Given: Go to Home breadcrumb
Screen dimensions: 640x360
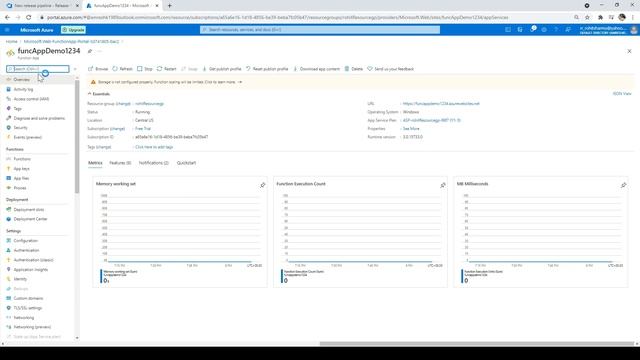Looking at the screenshot, I should [x=11, y=42].
